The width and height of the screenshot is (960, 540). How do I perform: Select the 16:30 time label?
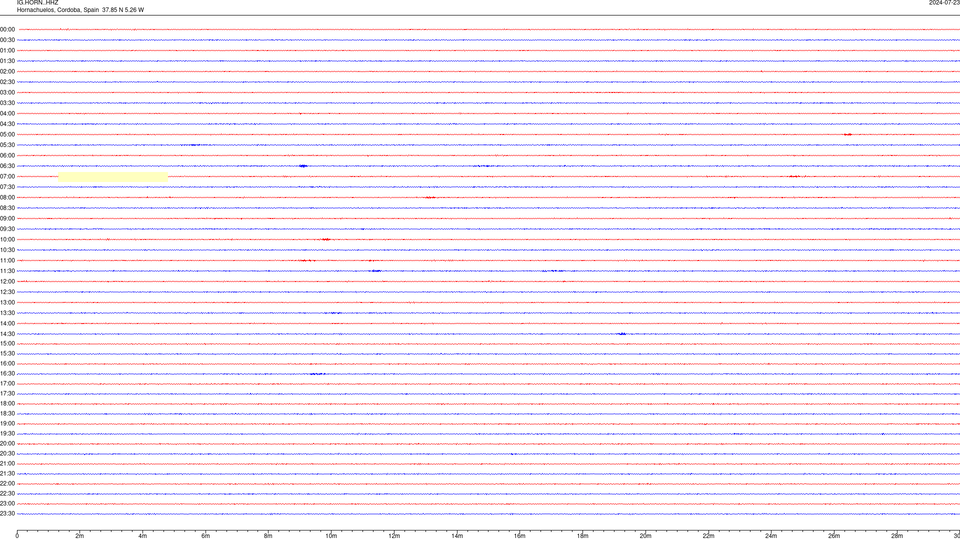(7, 373)
